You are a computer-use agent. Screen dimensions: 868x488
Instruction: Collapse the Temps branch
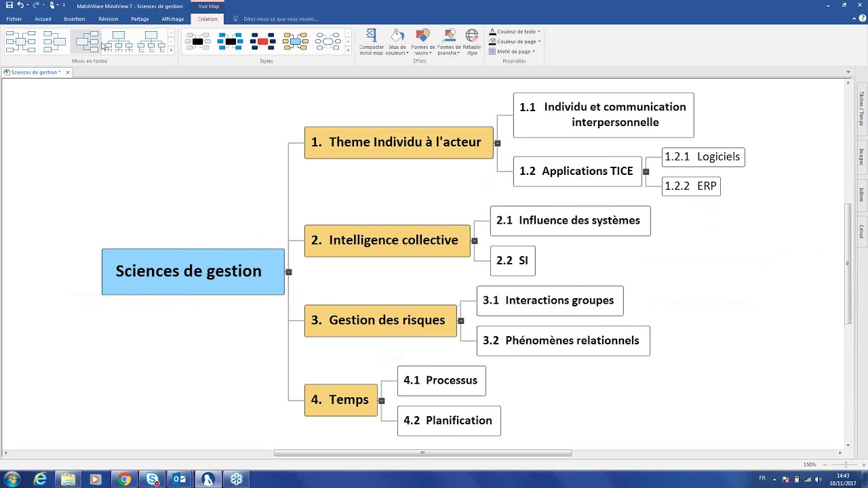pos(382,401)
